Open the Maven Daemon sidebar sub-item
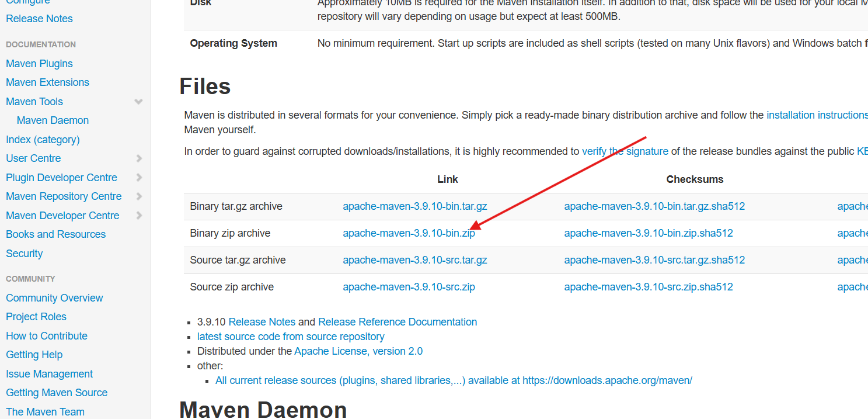Image resolution: width=868 pixels, height=419 pixels. pyautogui.click(x=53, y=120)
